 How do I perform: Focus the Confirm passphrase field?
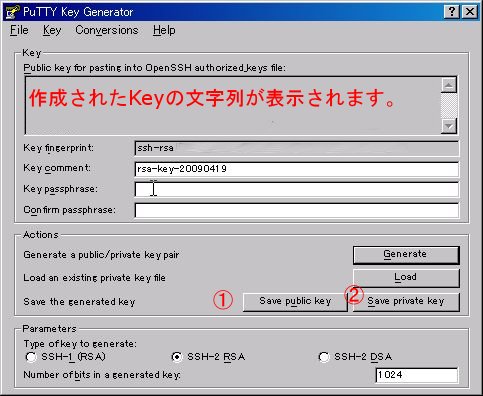pyautogui.click(x=296, y=210)
